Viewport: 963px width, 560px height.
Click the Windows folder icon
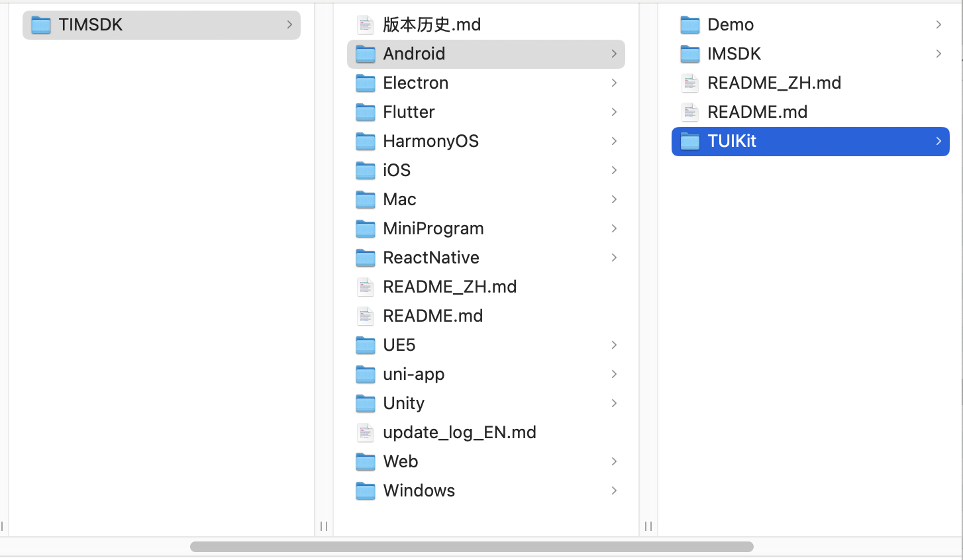(x=366, y=491)
